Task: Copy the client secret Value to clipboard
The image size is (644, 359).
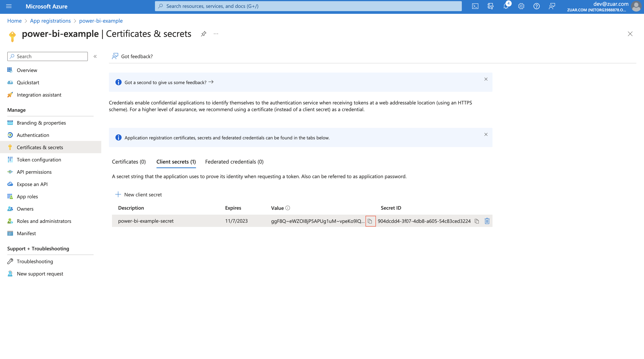Action: [370, 221]
